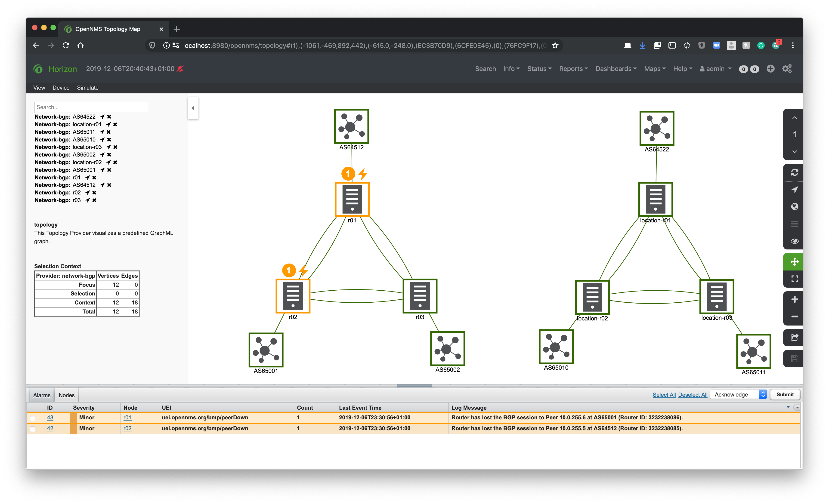829x504 pixels.
Task: Remove AS64522 from focus with X icon
Action: click(x=109, y=117)
